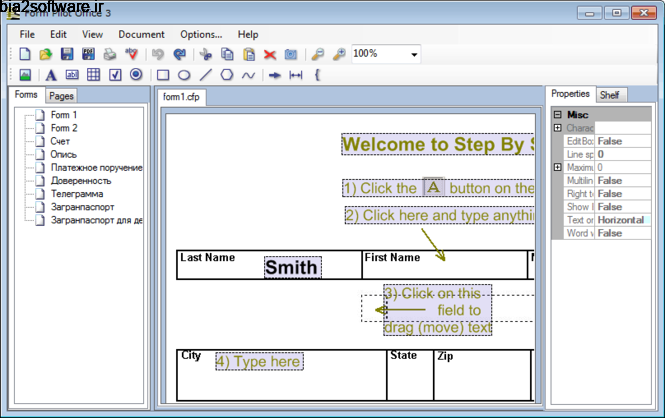The image size is (665, 418).
Task: Open the Document menu
Action: pos(141,34)
